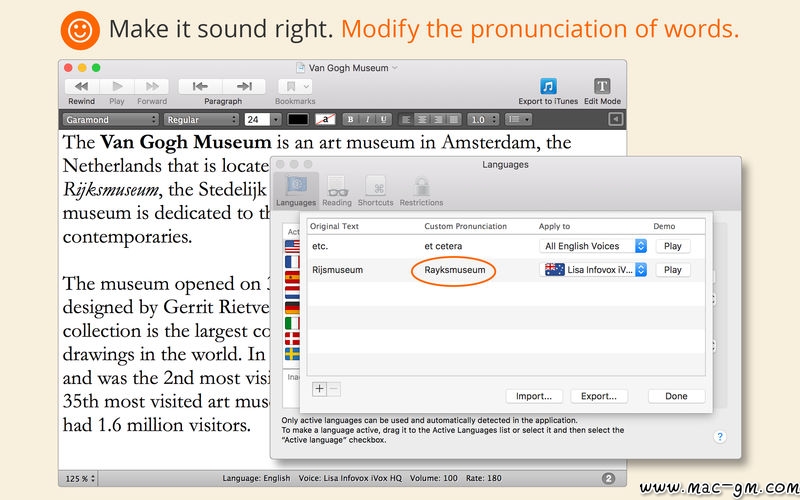Click the Rewind playback button
Image resolution: width=800 pixels, height=500 pixels.
pyautogui.click(x=82, y=86)
